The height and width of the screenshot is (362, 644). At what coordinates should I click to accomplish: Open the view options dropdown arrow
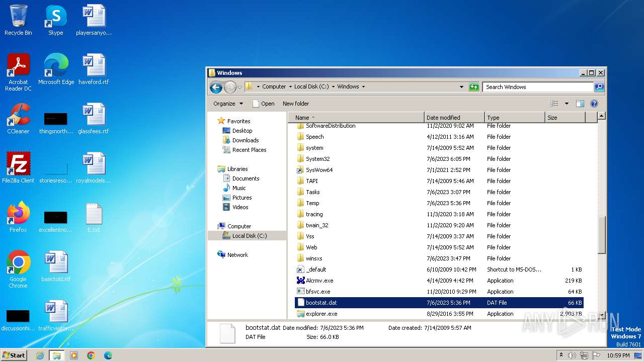[x=567, y=104]
